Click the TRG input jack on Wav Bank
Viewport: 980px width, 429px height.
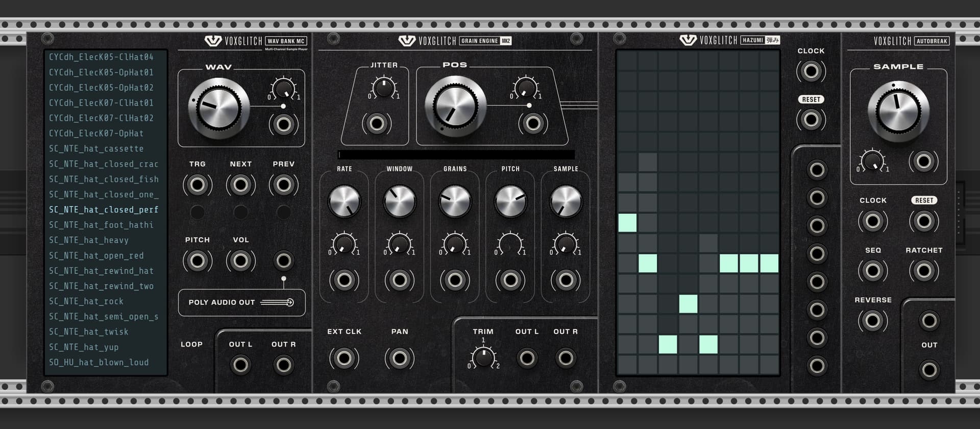[198, 185]
